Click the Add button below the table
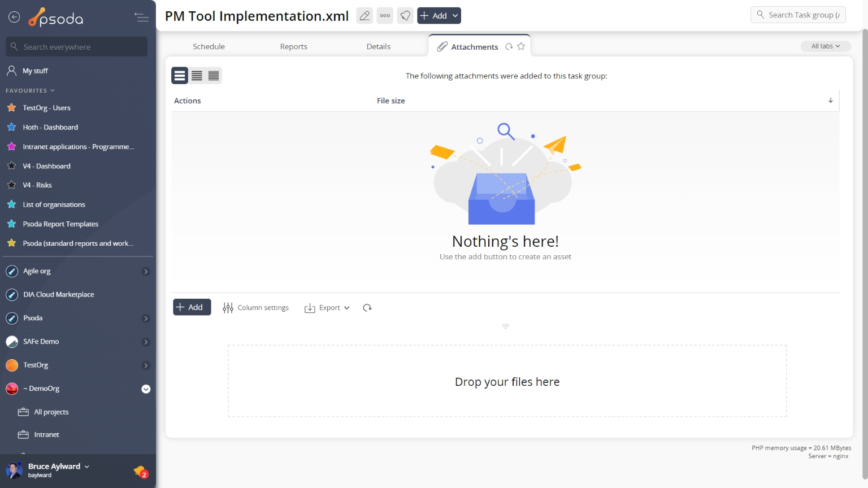The height and width of the screenshot is (488, 868). 192,307
